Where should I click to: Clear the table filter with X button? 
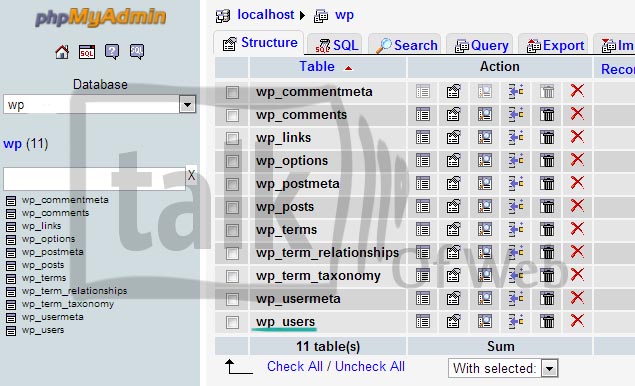point(191,175)
